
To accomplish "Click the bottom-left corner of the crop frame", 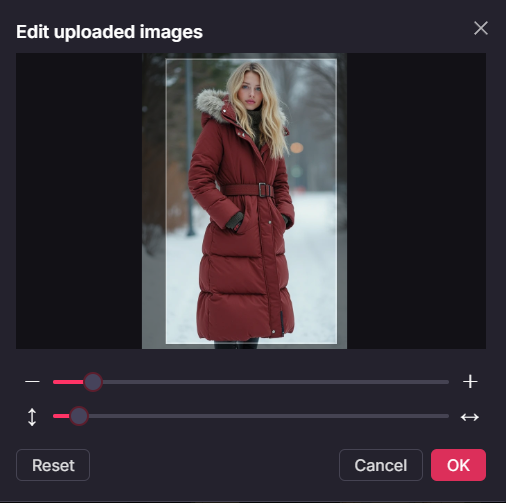I will [x=166, y=343].
